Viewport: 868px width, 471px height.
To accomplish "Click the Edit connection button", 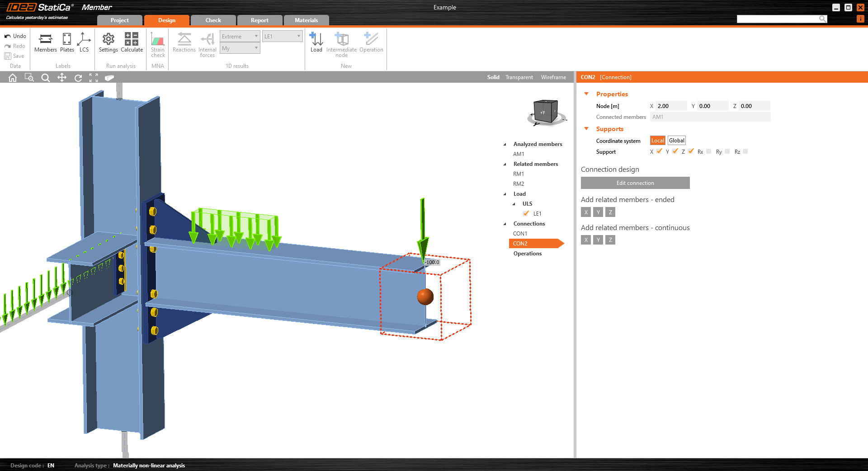I will [x=635, y=183].
